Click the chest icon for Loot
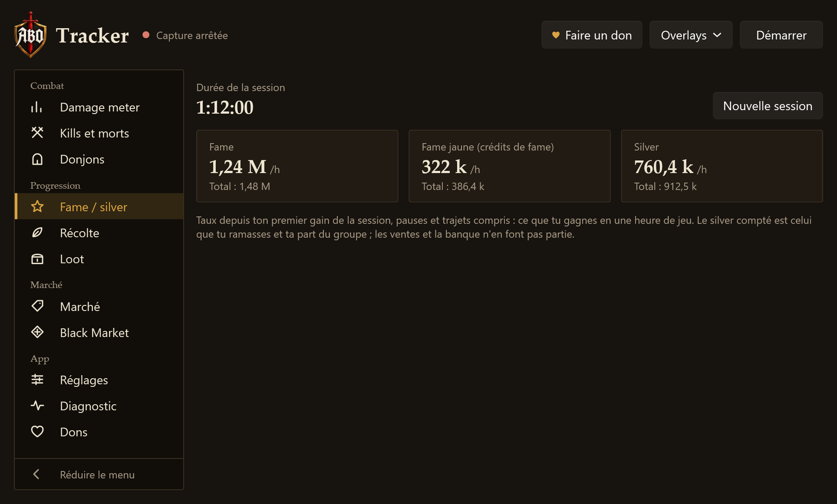The height and width of the screenshot is (504, 837). tap(37, 259)
